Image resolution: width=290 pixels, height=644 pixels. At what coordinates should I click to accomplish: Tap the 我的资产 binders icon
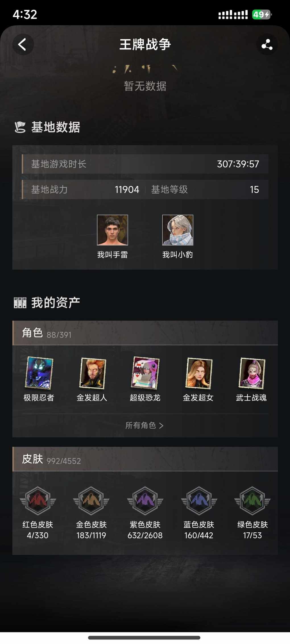tap(20, 303)
